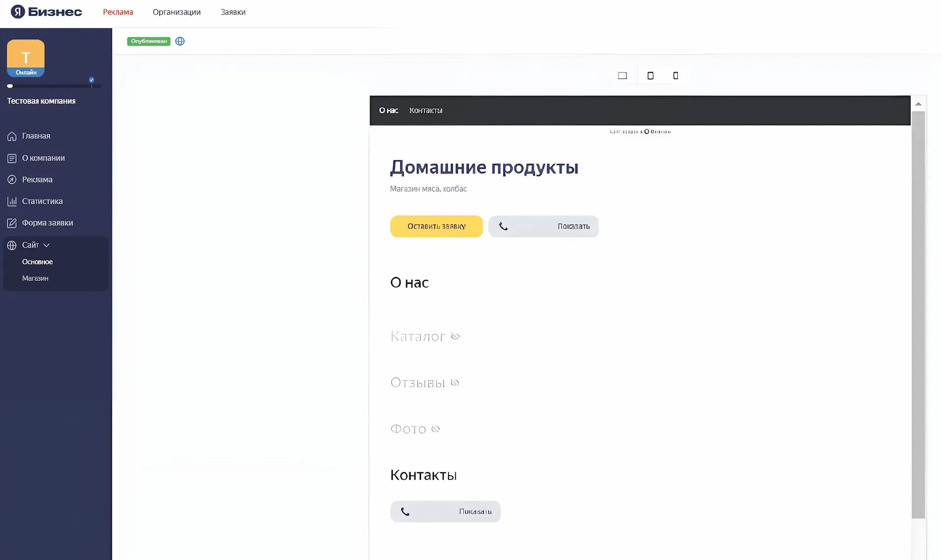The height and width of the screenshot is (560, 942).
Task: Open Главная from sidebar home icon
Action: [x=12, y=136]
